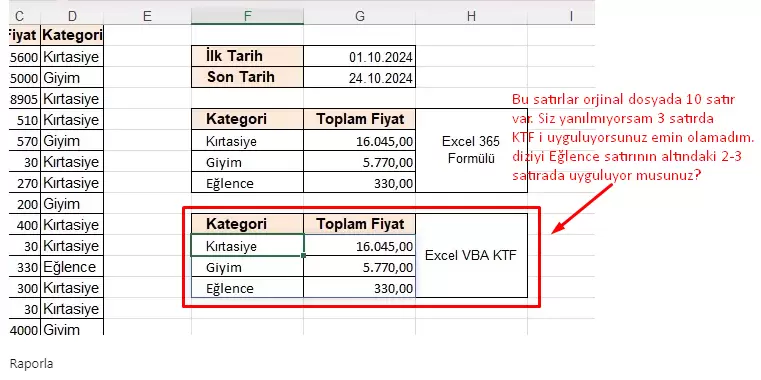Click Toplam Fiyat header in Excel 365 table
The height and width of the screenshot is (380, 761).
coord(360,119)
